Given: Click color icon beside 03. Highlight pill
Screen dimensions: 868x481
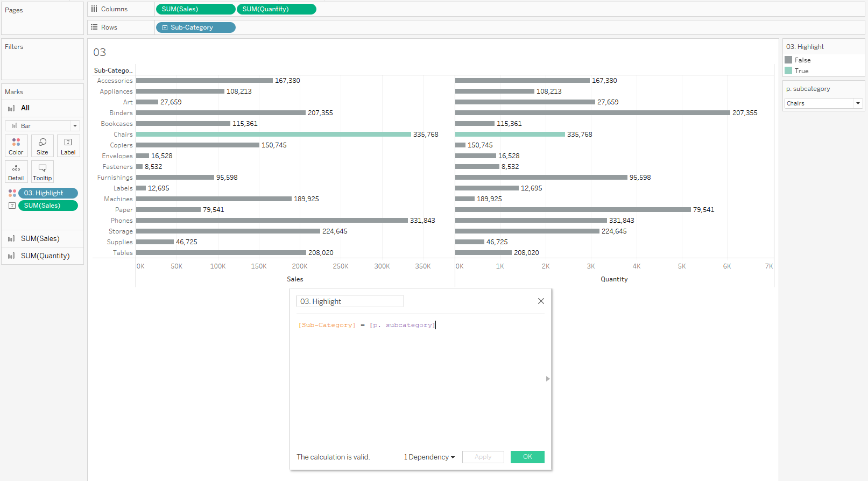Looking at the screenshot, I should pyautogui.click(x=12, y=193).
